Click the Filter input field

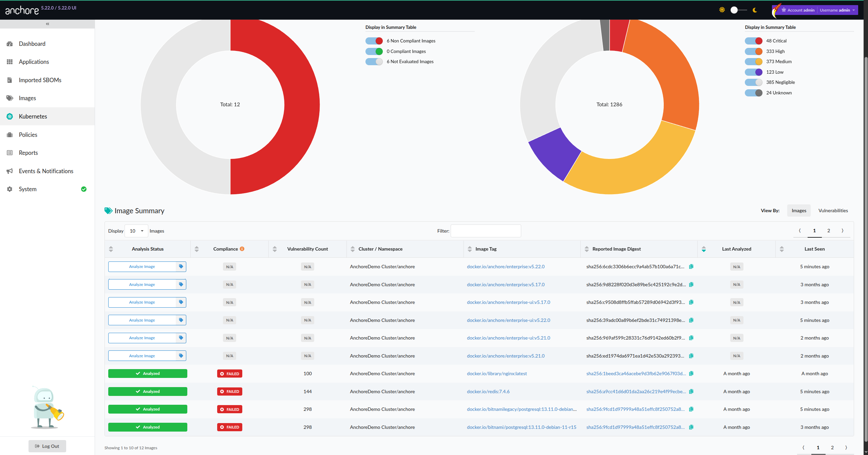point(486,231)
